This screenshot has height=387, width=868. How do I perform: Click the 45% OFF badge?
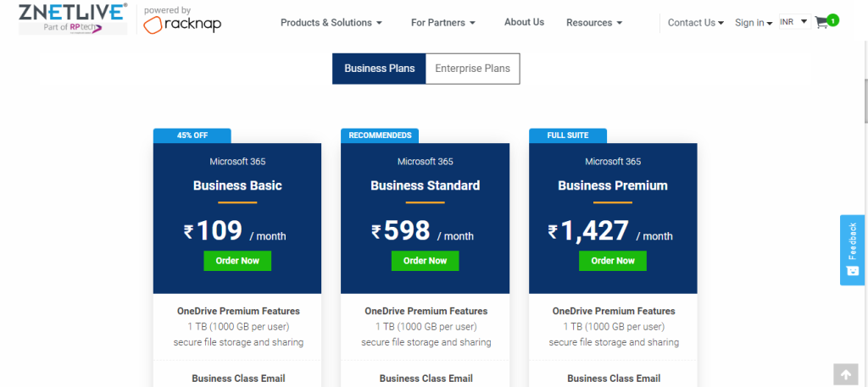[192, 135]
